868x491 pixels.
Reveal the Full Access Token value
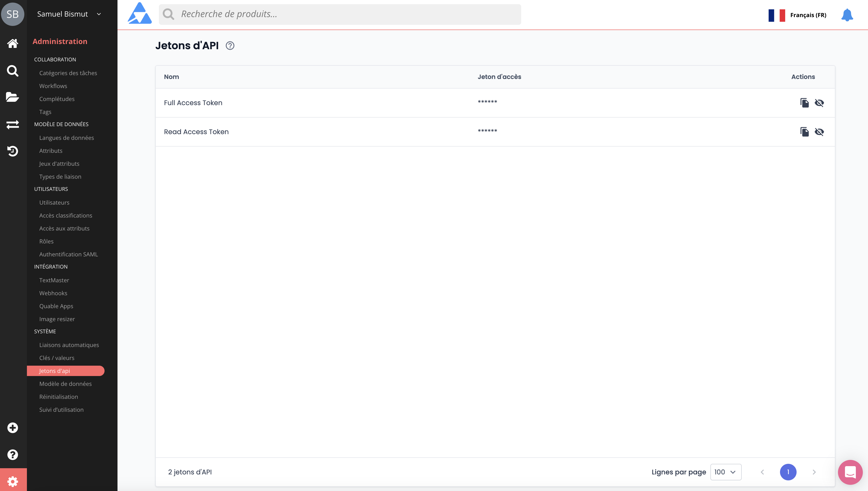point(819,103)
